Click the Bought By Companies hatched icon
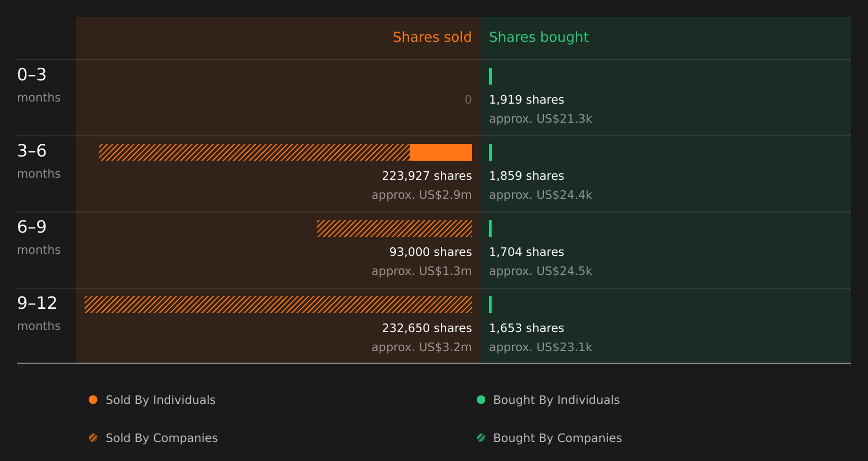Screen dimensions: 868x461 tap(481, 438)
